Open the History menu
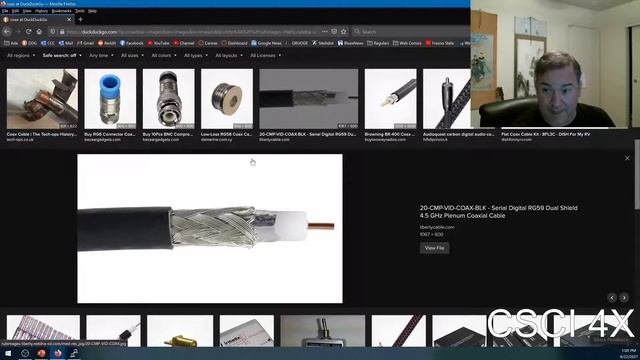The image size is (640, 360). [x=41, y=11]
